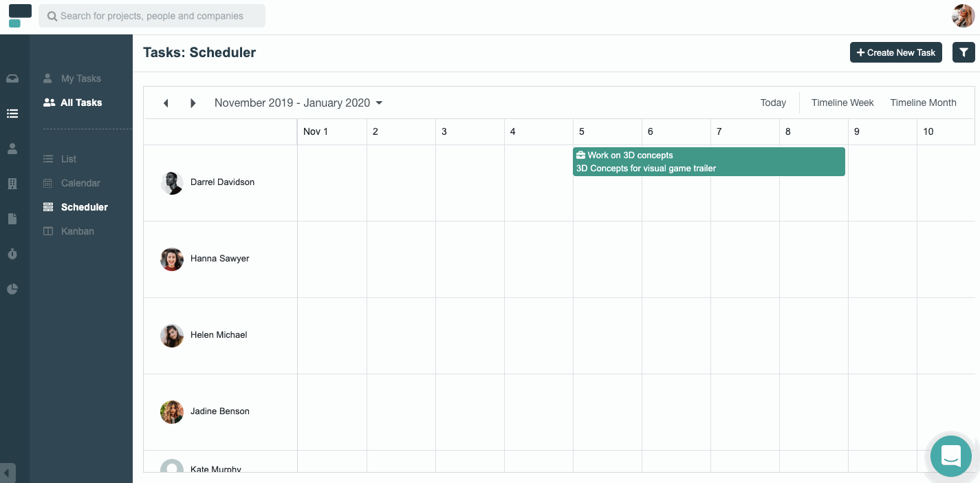
Task: Click Hanna Sawyer's avatar
Action: [172, 259]
